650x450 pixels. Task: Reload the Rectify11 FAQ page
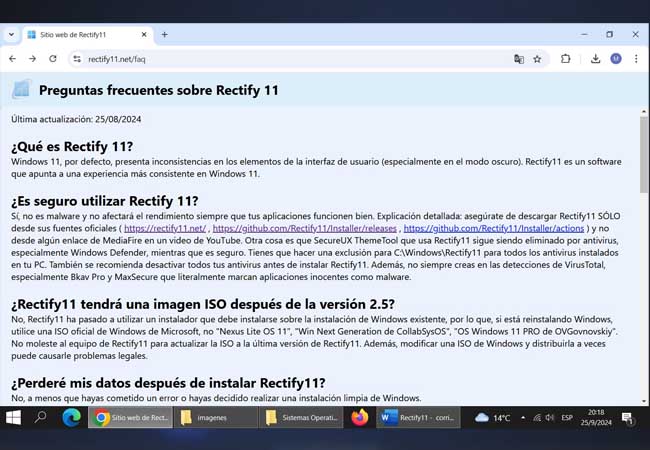[x=53, y=59]
